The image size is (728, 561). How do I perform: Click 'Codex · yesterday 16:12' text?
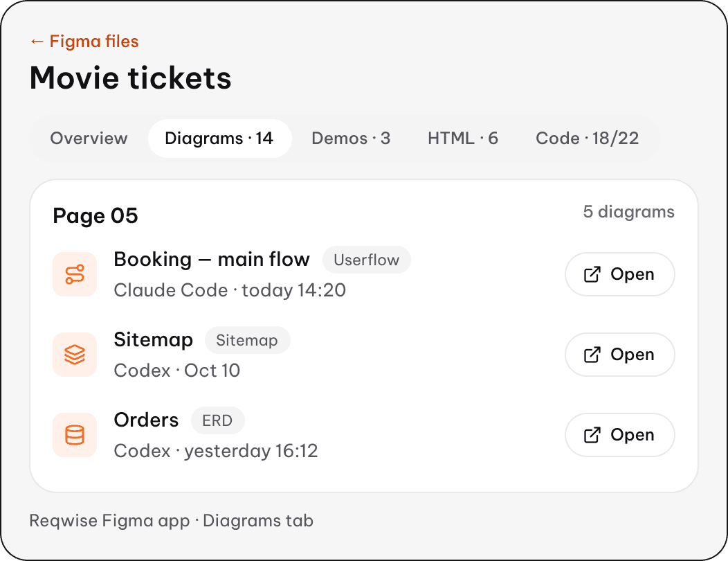(x=216, y=451)
